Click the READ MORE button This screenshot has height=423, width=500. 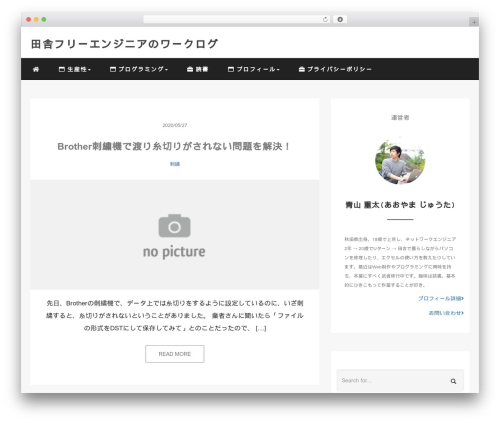tap(174, 354)
